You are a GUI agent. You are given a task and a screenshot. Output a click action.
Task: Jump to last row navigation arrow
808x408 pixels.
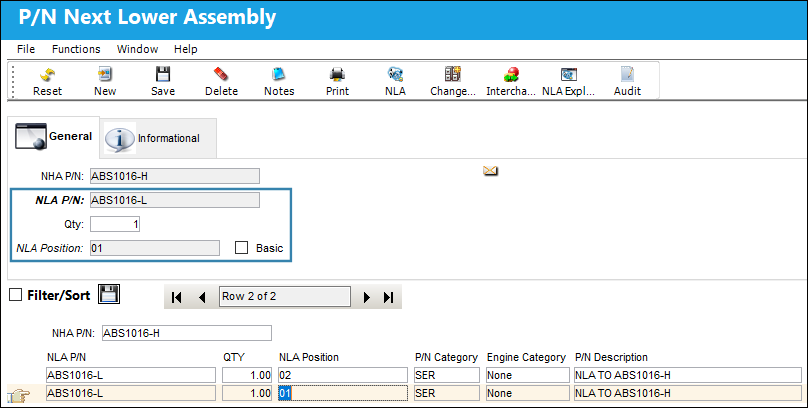coord(389,297)
